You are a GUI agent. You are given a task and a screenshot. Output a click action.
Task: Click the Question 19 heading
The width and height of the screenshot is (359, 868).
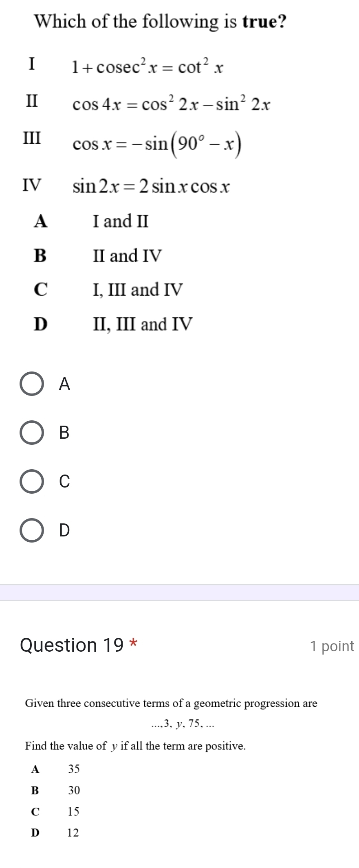click(73, 645)
